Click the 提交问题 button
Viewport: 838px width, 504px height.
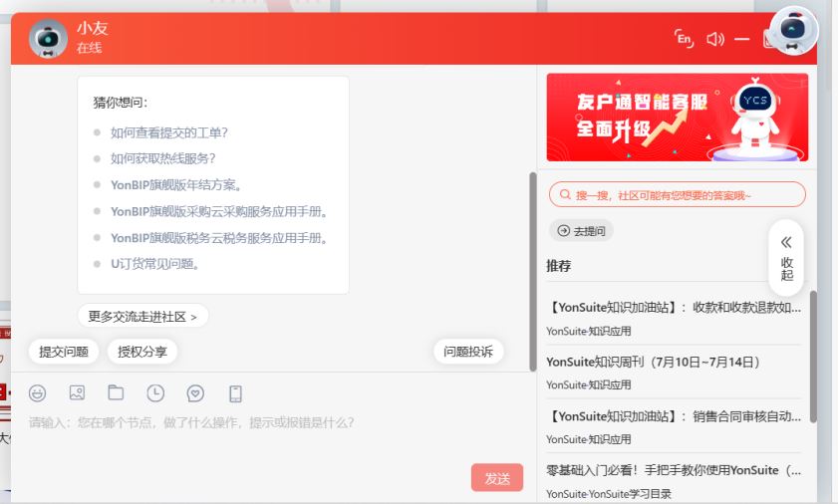(x=64, y=352)
